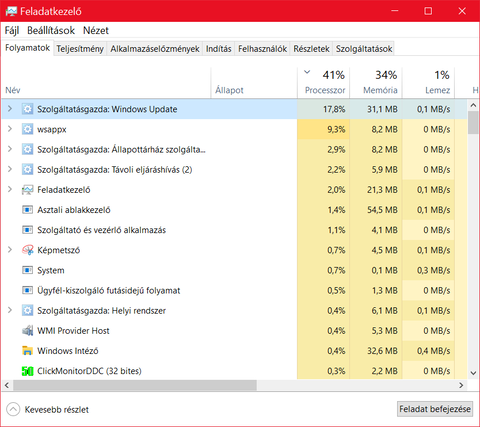Click the vertical scrollbar up arrow
480x427 pixels.
click(473, 105)
